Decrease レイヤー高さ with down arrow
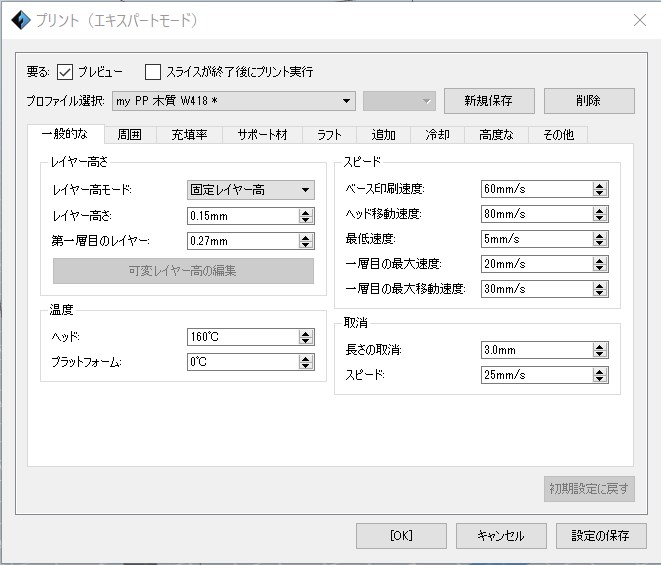 (x=306, y=220)
